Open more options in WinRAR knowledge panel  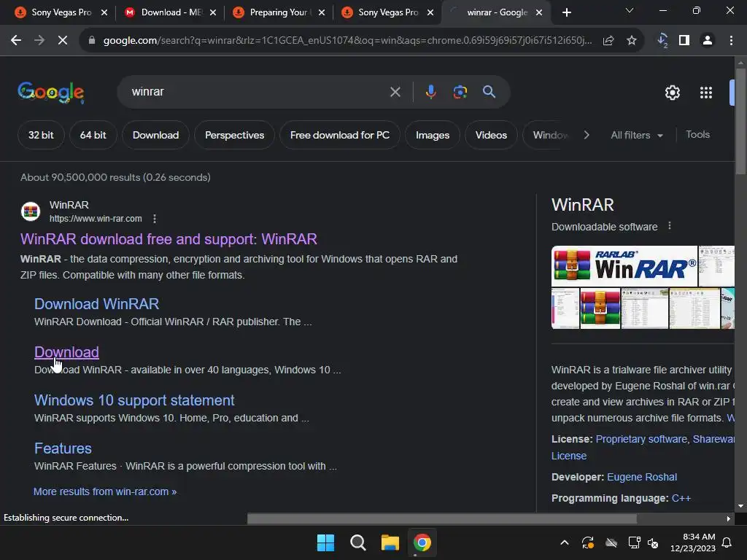coord(670,226)
